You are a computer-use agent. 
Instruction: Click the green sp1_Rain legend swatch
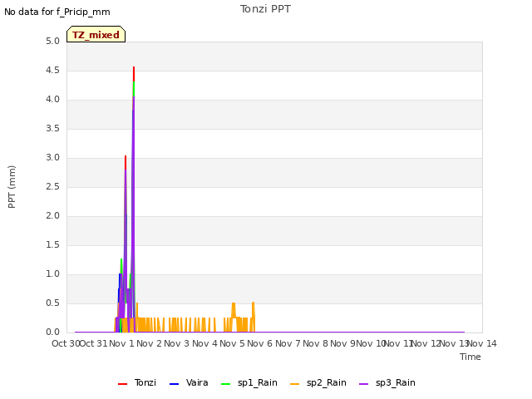(225, 384)
